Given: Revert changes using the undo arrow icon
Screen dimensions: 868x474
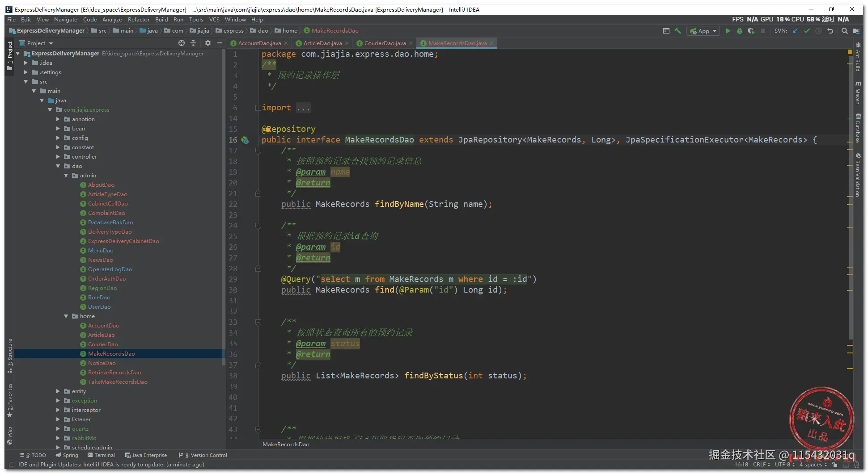Looking at the screenshot, I should pyautogui.click(x=830, y=31).
